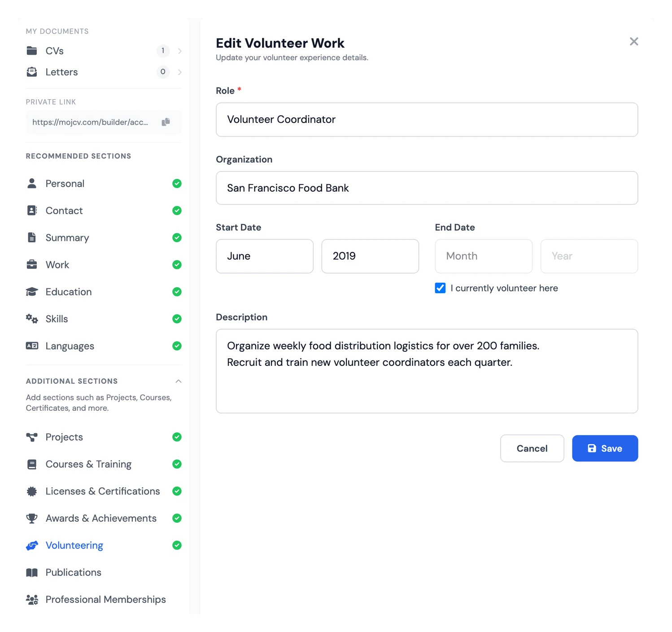This screenshot has width=672, height=632.
Task: Click the CVs folder icon
Action: tap(32, 51)
